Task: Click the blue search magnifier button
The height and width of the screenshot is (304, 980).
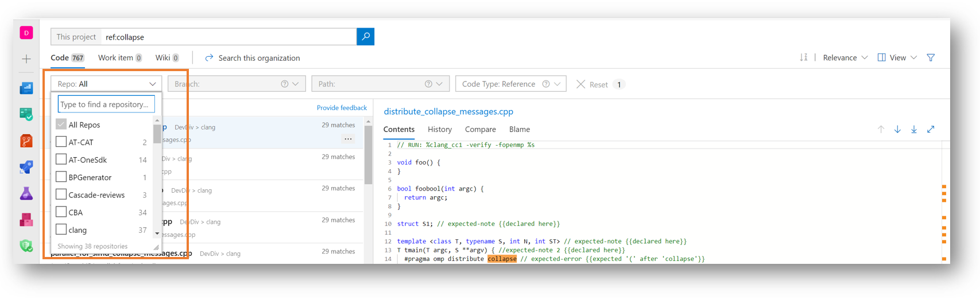Action: (365, 37)
